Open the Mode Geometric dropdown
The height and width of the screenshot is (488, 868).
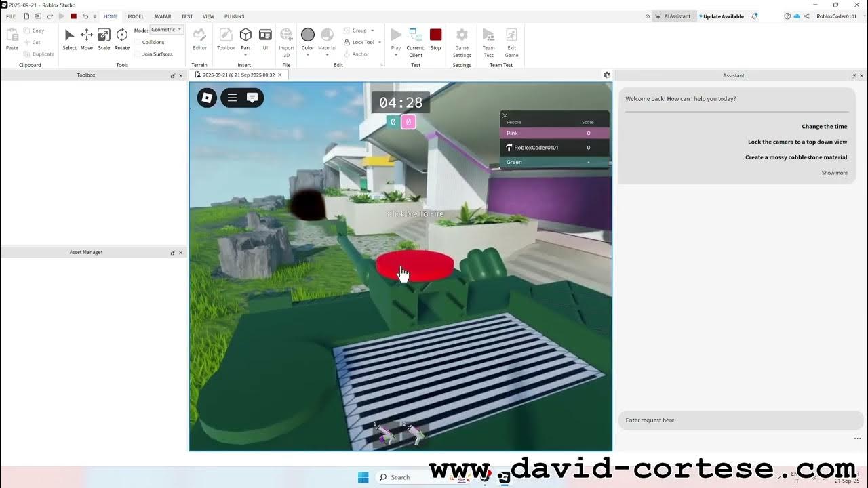pos(166,30)
